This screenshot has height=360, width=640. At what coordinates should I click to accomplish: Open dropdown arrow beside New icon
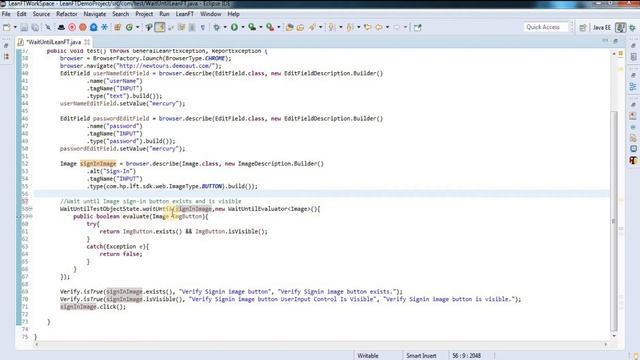(15, 27)
